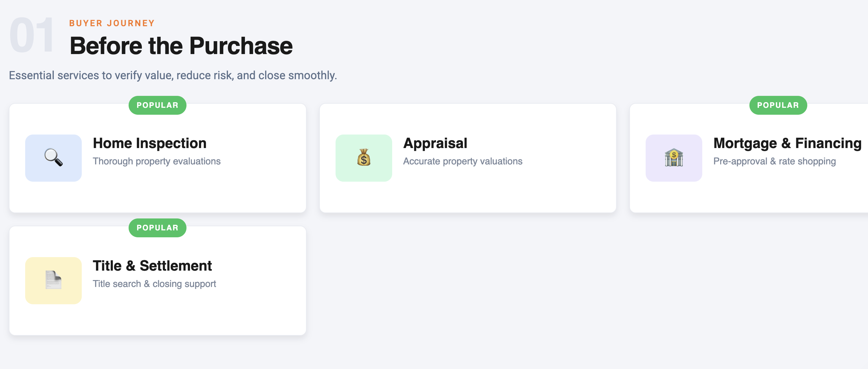Click 'Accurate property valuations' text
This screenshot has width=868, height=369.
[463, 161]
